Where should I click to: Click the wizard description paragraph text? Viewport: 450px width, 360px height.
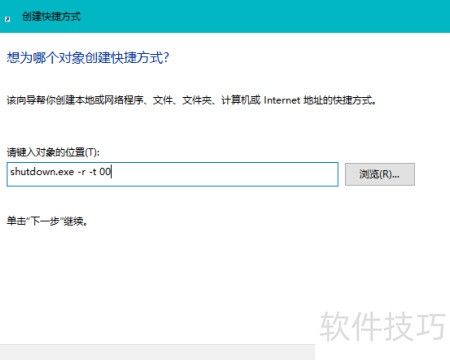point(191,100)
